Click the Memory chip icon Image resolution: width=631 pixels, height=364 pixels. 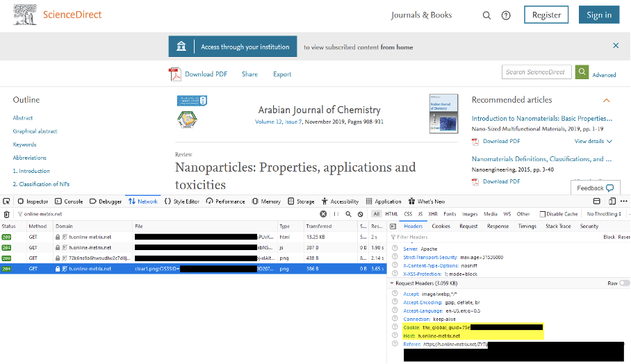click(x=255, y=201)
